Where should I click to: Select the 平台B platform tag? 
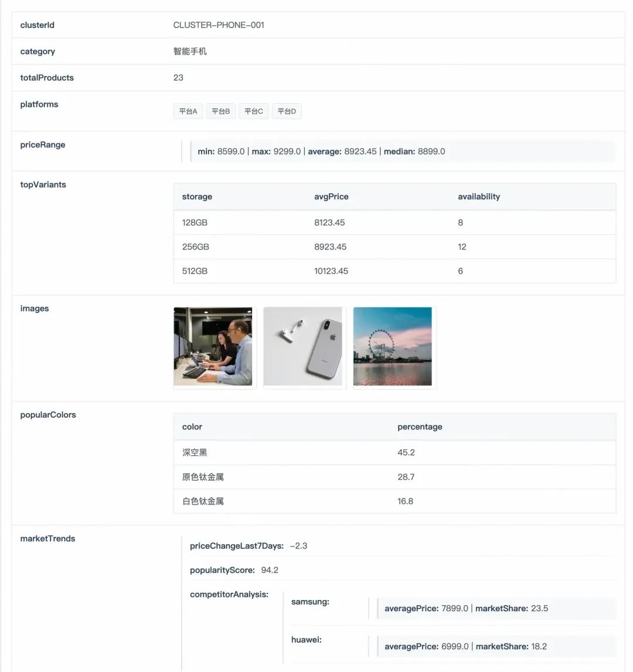pos(220,111)
